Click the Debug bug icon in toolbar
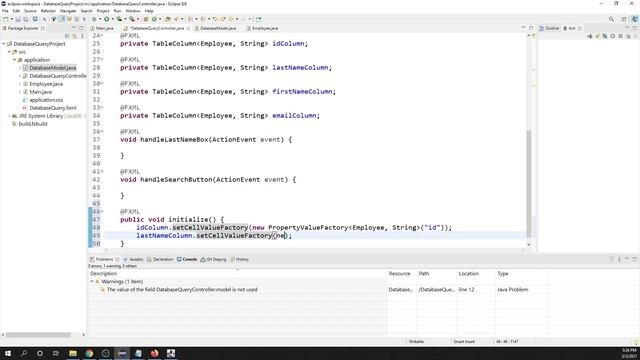 coord(94,19)
